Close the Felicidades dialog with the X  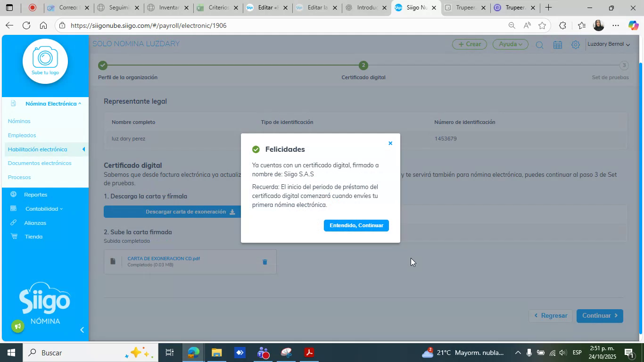point(390,143)
